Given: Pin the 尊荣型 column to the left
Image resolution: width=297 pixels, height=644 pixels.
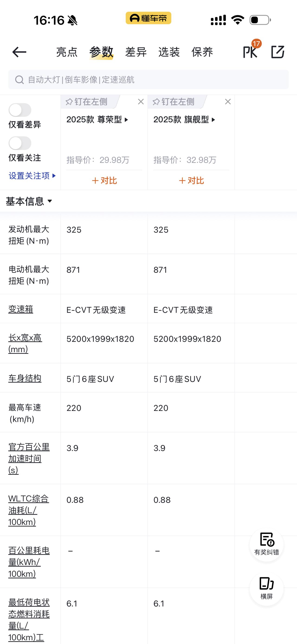Looking at the screenshot, I should 87,102.
